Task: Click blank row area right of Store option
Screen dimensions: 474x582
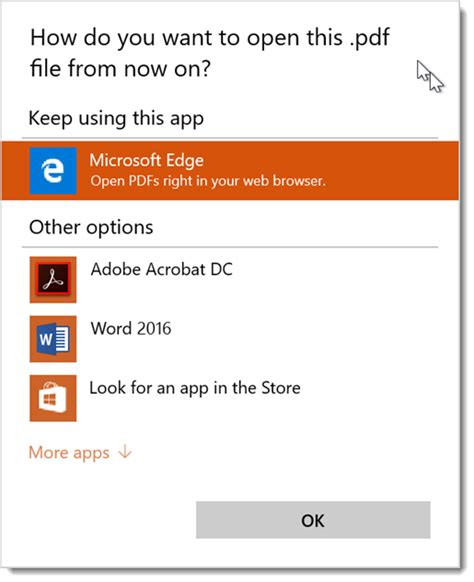Action: [x=369, y=398]
